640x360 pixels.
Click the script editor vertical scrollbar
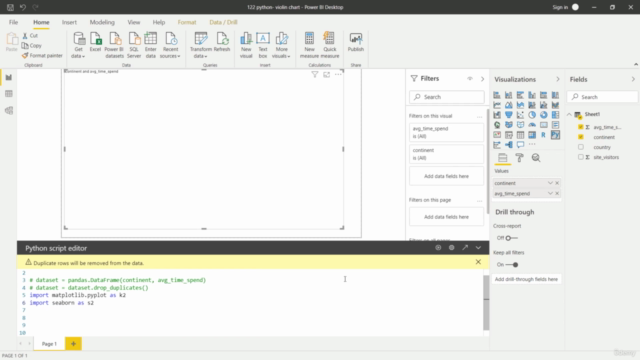tap(486, 302)
